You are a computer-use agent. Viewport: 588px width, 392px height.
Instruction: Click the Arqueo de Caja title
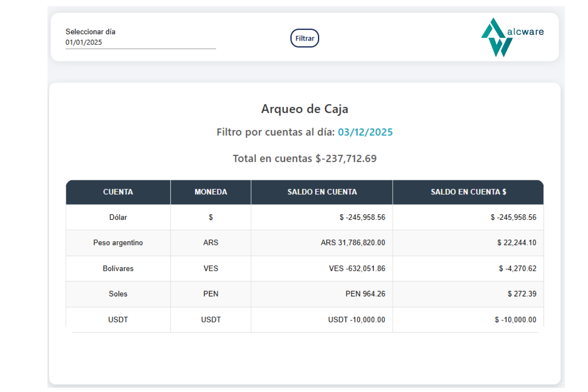tap(304, 109)
